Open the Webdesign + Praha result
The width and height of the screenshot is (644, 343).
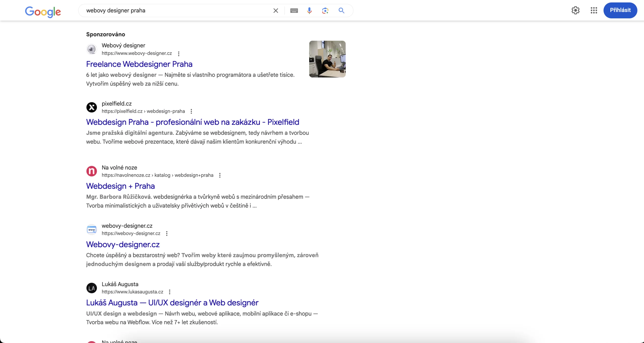pos(120,186)
